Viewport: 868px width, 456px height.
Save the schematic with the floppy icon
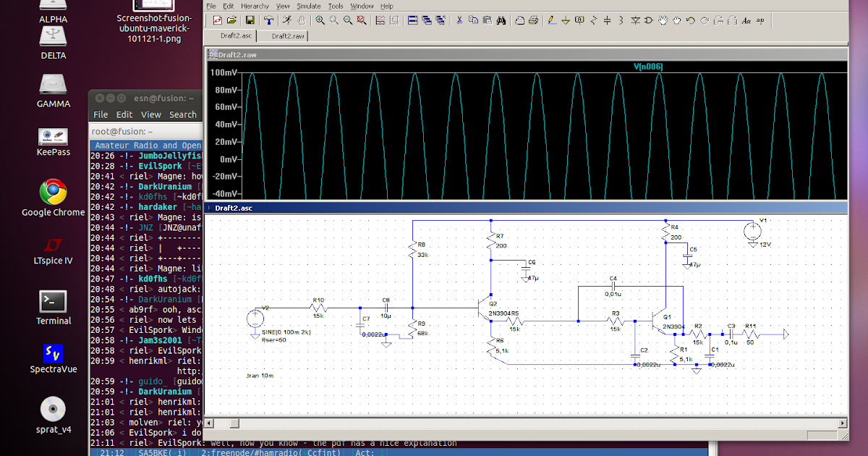250,20
